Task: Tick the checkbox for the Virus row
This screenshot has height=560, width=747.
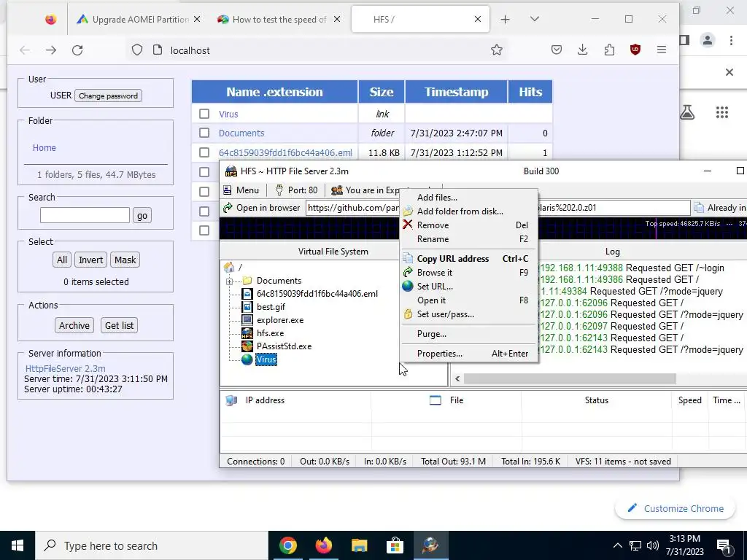Action: 204,114
